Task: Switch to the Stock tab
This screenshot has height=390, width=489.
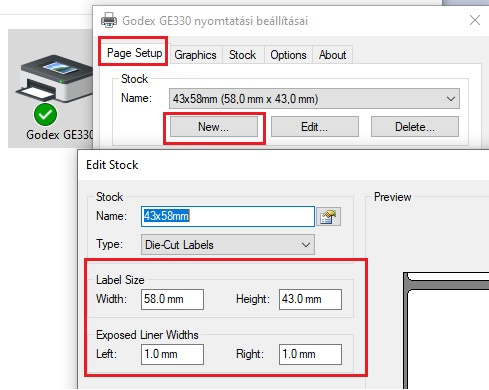Action: point(242,55)
